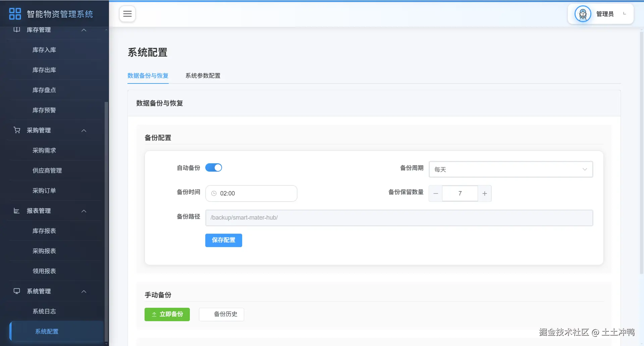This screenshot has width=644, height=346.
Task: Turn off the 自动备份 switch
Action: click(x=214, y=168)
